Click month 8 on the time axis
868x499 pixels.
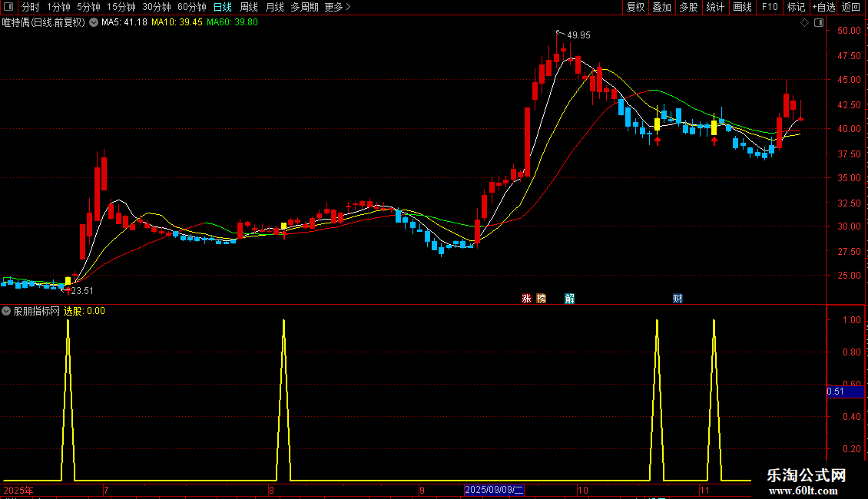pos(271,490)
